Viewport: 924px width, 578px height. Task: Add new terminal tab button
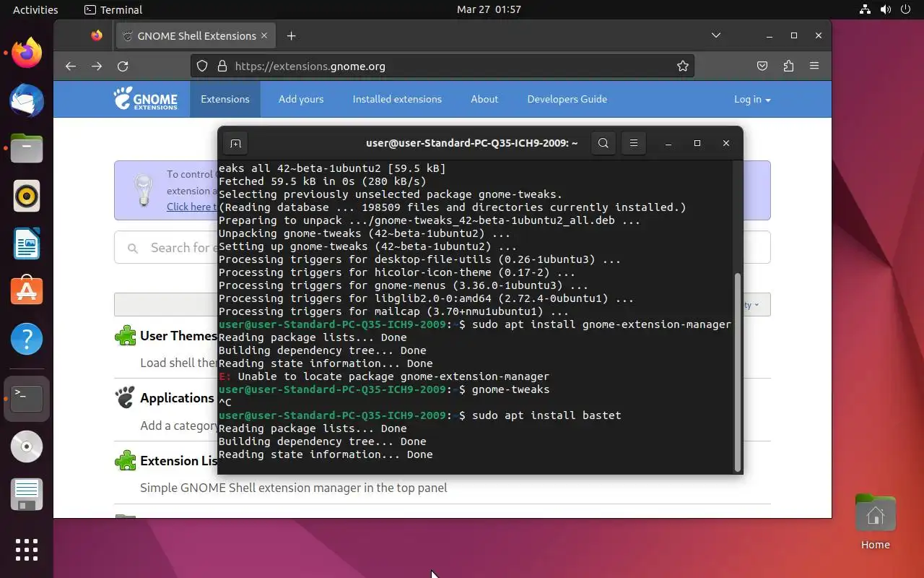click(x=235, y=143)
